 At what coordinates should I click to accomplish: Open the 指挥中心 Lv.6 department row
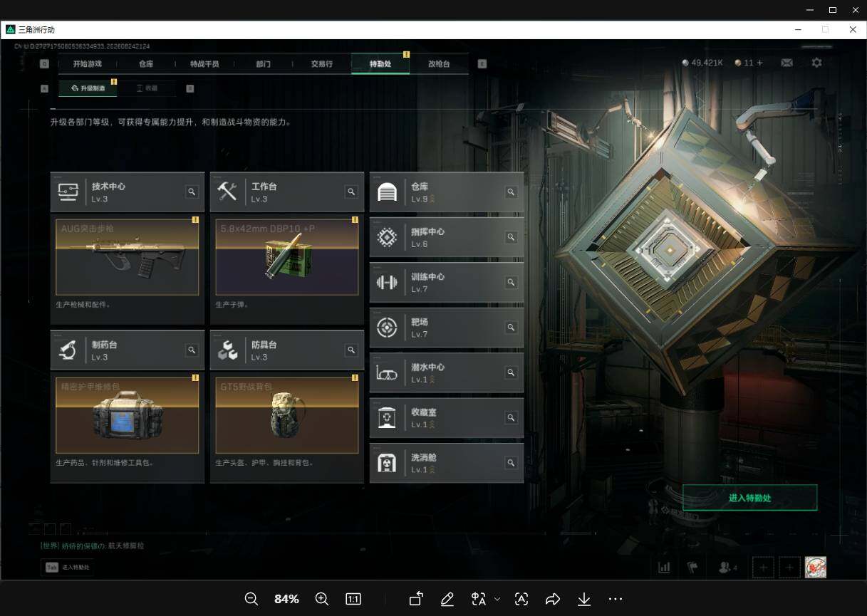447,237
